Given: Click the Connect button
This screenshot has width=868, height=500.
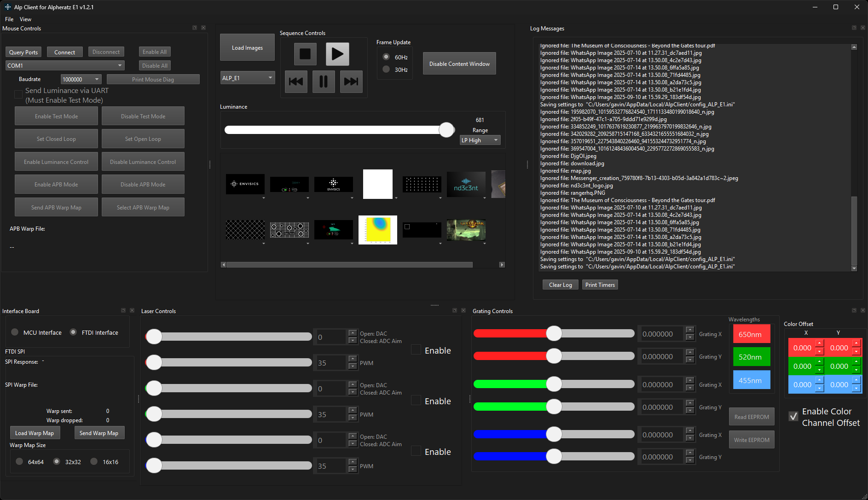Looking at the screenshot, I should (65, 52).
